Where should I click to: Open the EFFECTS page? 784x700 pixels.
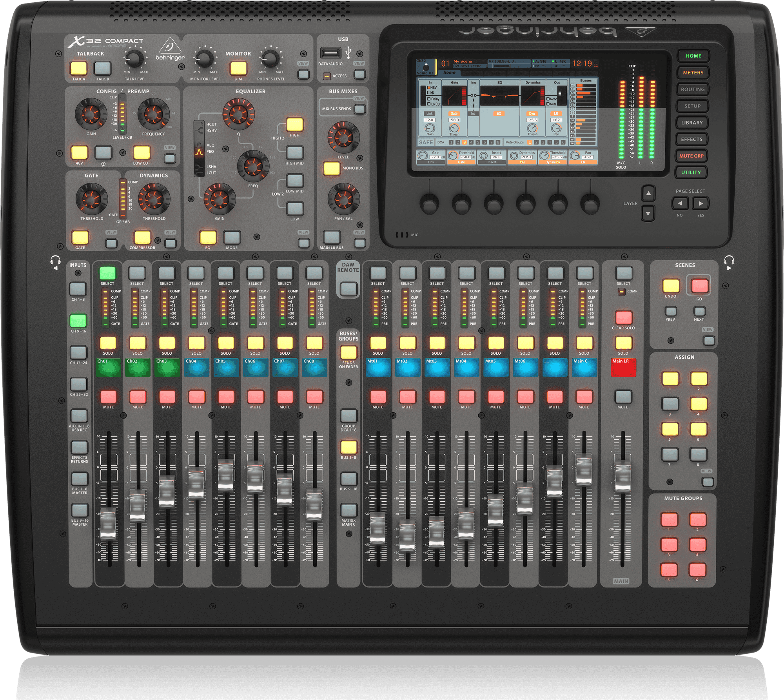(691, 139)
